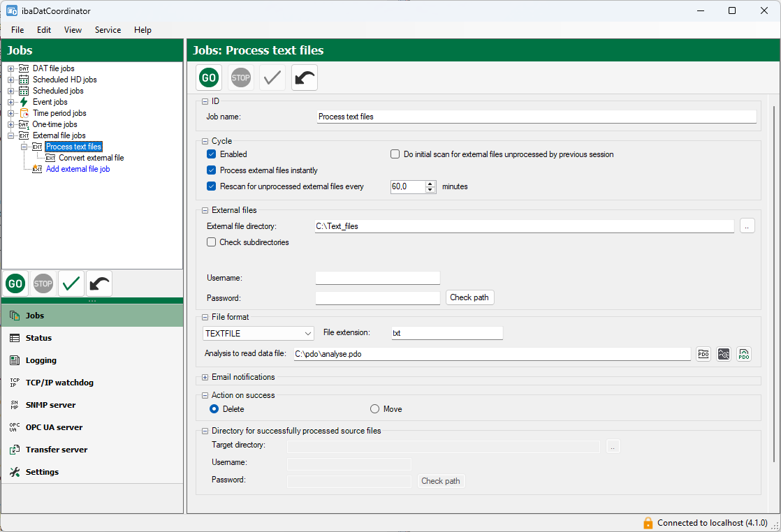This screenshot has width=781, height=532.
Task: Collapse the Cycle section
Action: [x=205, y=141]
